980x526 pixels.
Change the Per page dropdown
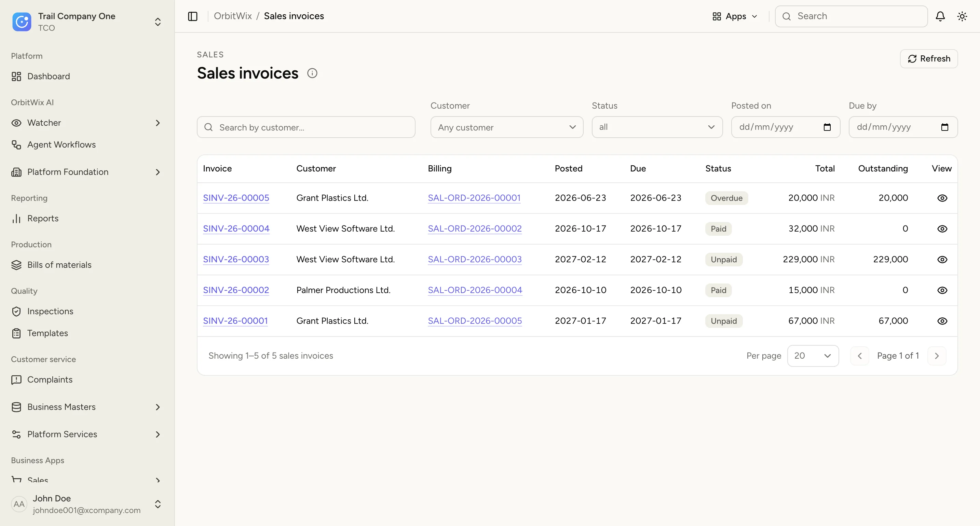(813, 356)
